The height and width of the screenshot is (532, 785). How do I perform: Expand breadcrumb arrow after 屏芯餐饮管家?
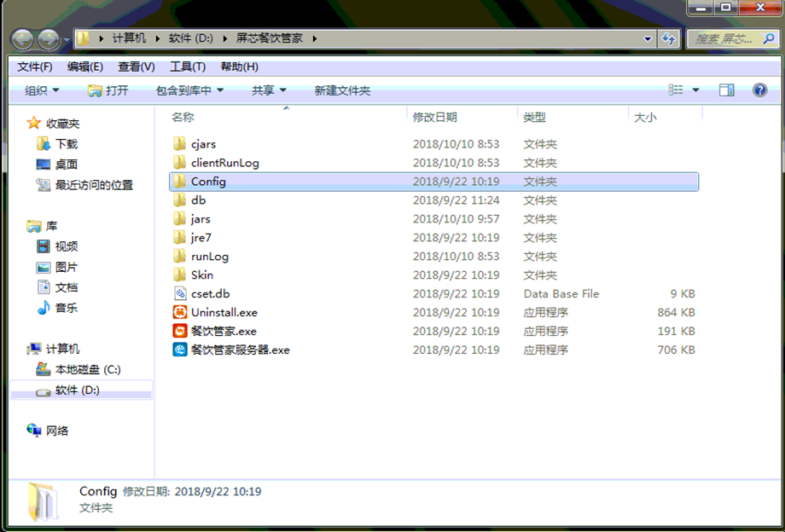(314, 38)
